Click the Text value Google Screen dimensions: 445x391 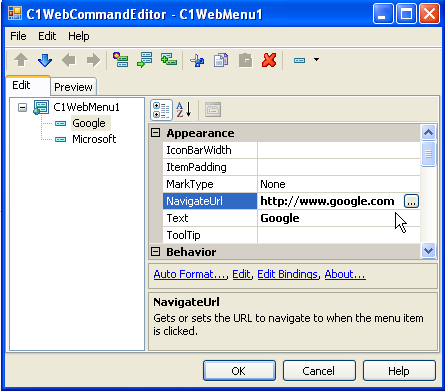pos(339,218)
